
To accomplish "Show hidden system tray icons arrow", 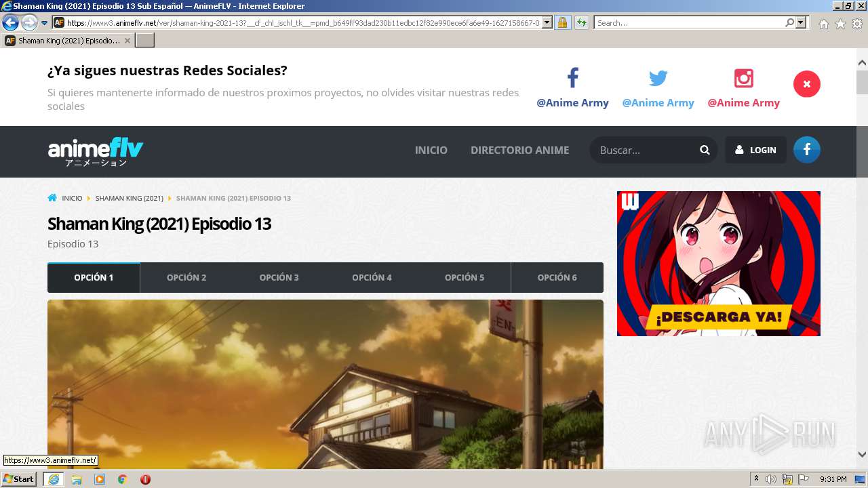I will pos(756,479).
